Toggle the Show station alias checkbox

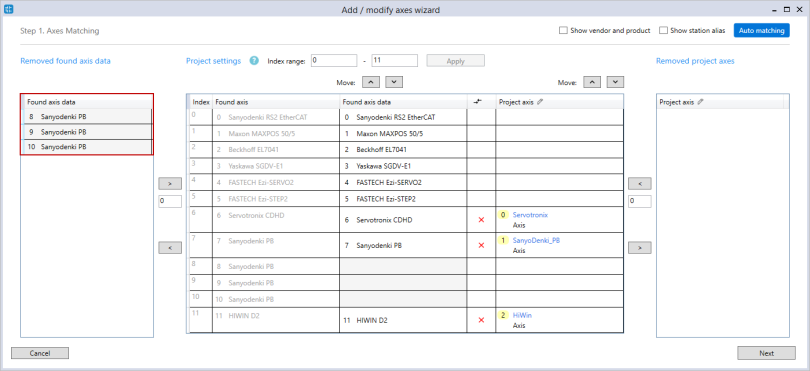(x=663, y=30)
